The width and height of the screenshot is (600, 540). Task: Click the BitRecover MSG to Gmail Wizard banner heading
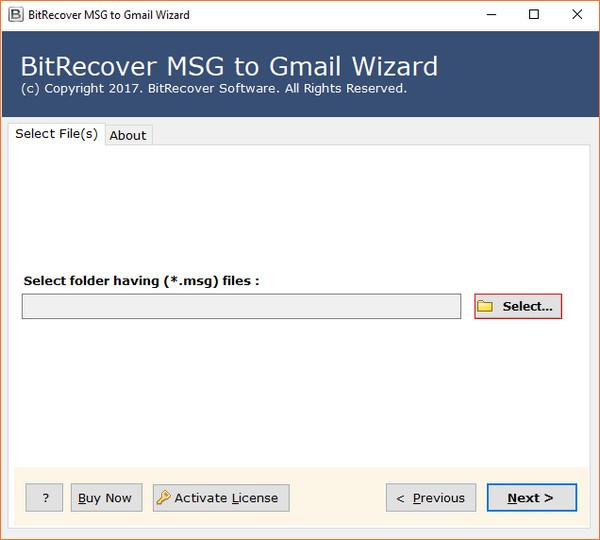229,66
